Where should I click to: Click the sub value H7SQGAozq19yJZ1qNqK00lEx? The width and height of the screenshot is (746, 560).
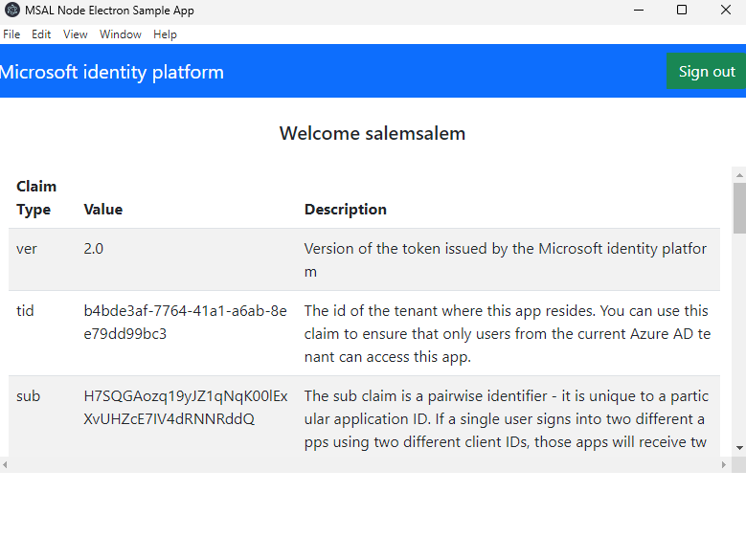[186, 408]
